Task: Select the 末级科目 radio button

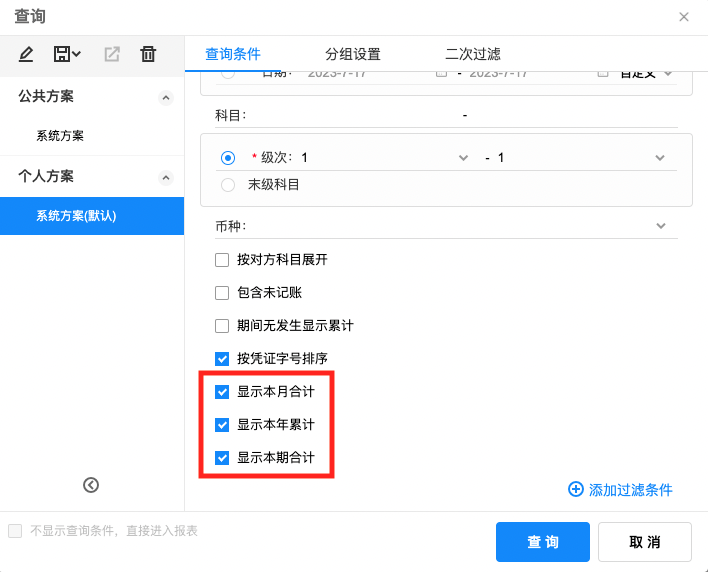Action: 228,185
